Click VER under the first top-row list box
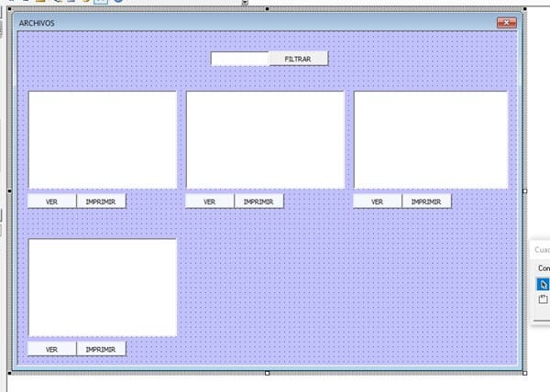Viewport: 550px width, 392px height. (x=52, y=201)
